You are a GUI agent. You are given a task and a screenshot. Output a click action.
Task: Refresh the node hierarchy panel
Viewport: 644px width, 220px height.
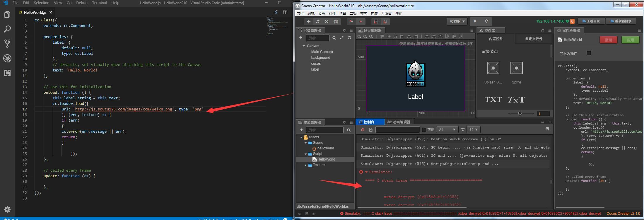pyautogui.click(x=349, y=38)
